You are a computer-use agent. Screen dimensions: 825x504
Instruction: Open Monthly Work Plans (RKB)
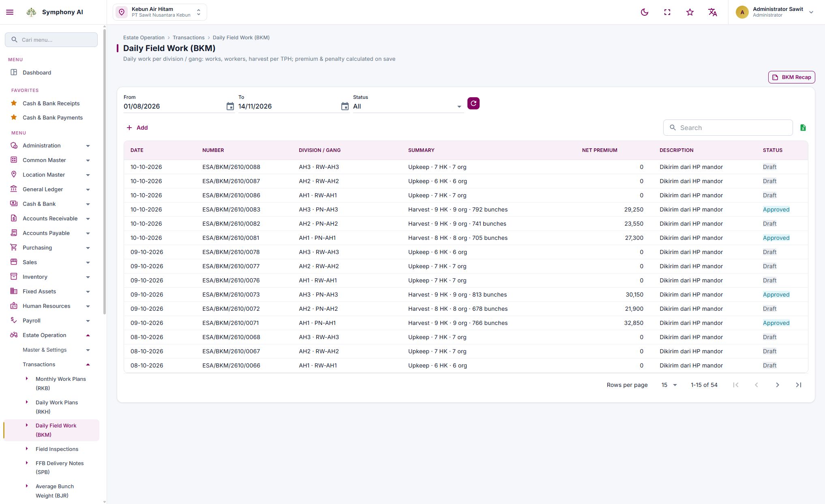(x=61, y=383)
